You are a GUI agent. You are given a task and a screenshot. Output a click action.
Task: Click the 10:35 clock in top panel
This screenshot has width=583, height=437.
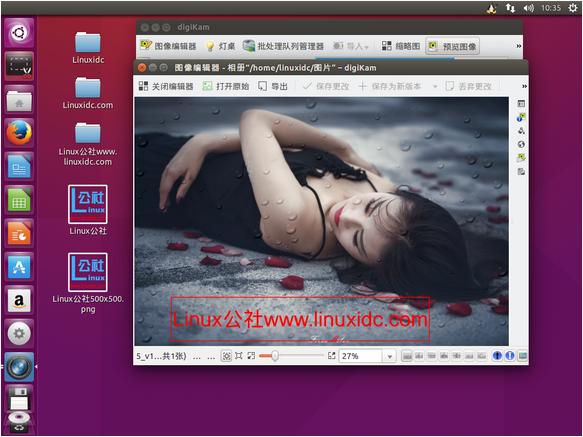pyautogui.click(x=551, y=8)
